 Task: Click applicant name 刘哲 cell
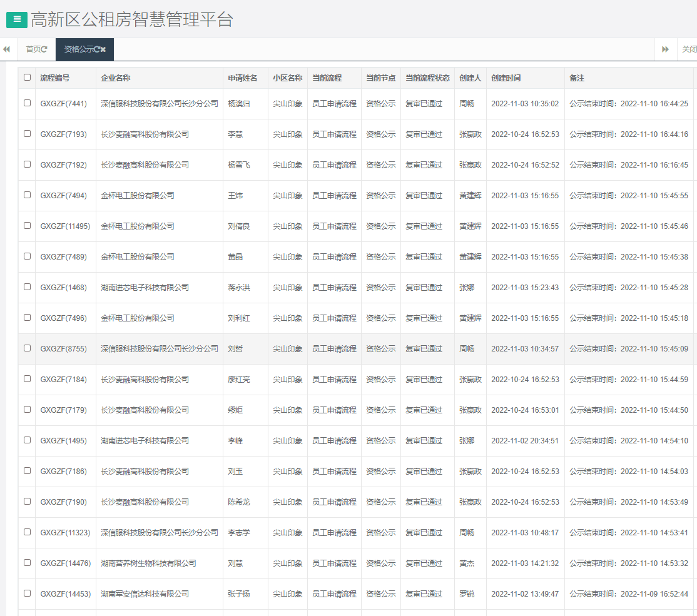coord(235,349)
